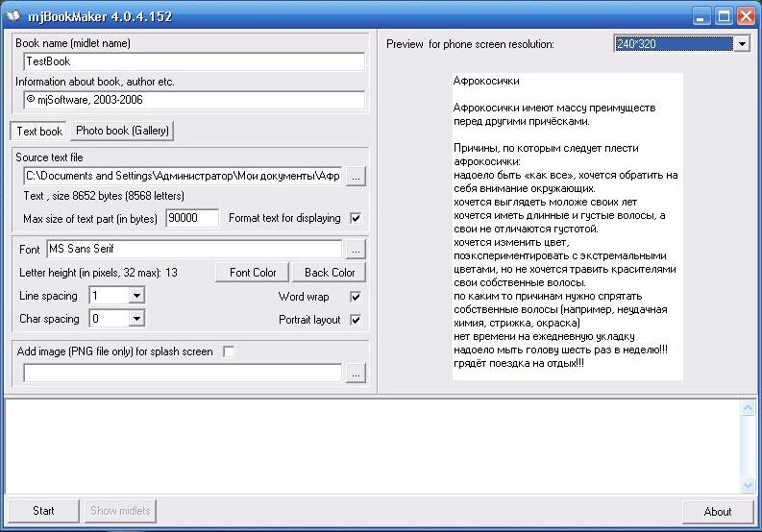This screenshot has height=532, width=762.
Task: Browse for splash screen PNG image
Action: 356,374
